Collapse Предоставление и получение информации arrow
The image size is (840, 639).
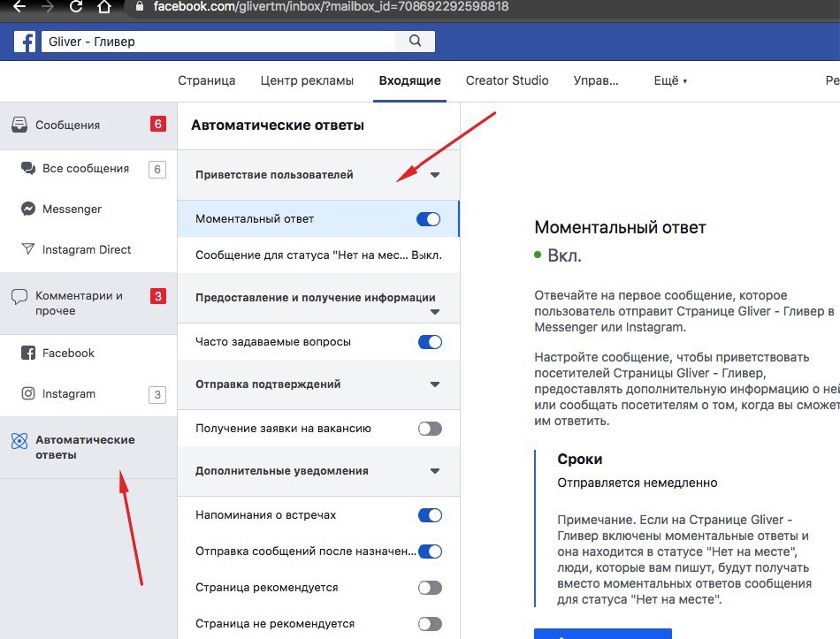click(x=435, y=312)
